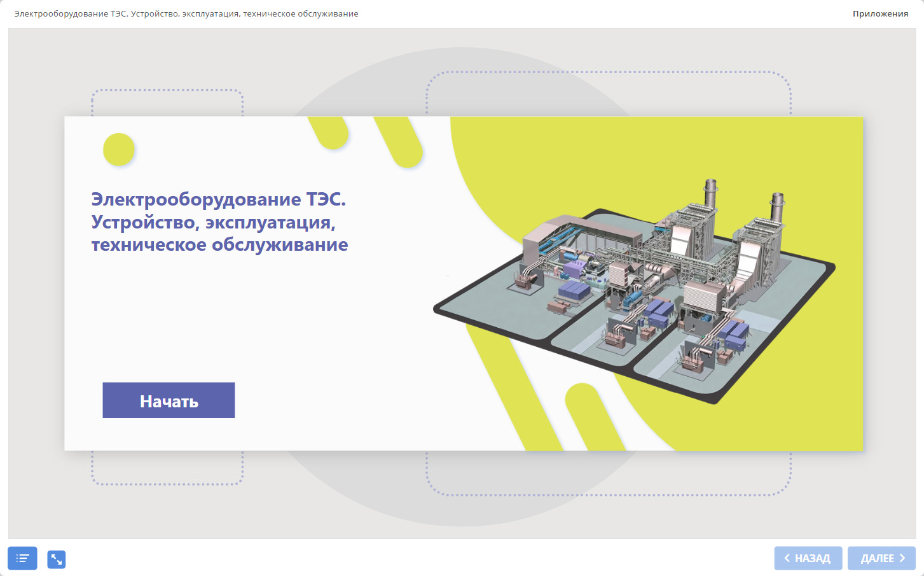
Task: Click the small yellow circle above the title
Action: coord(119,150)
